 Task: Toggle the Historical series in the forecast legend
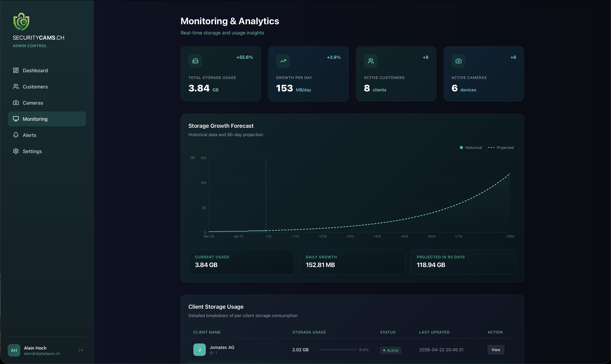[471, 147]
